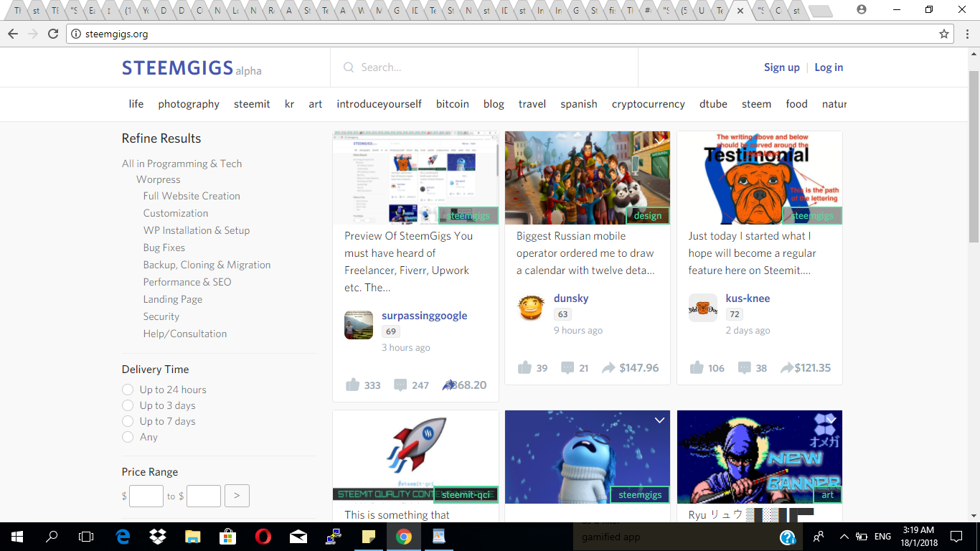Filter by Full Website Creation
Image resolution: width=980 pixels, height=551 pixels.
click(192, 196)
